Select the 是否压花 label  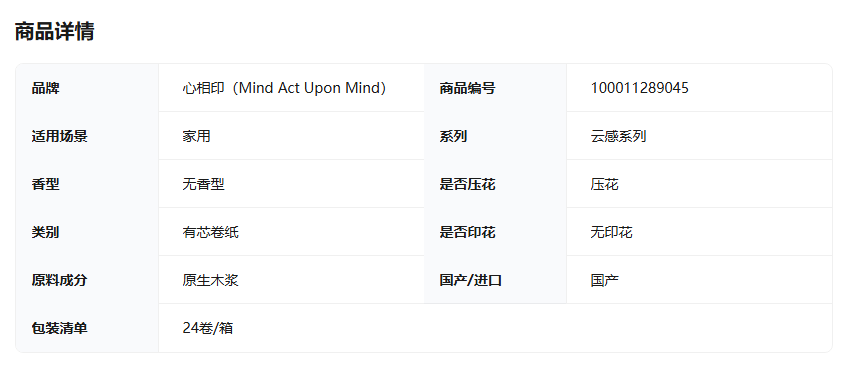click(x=467, y=184)
